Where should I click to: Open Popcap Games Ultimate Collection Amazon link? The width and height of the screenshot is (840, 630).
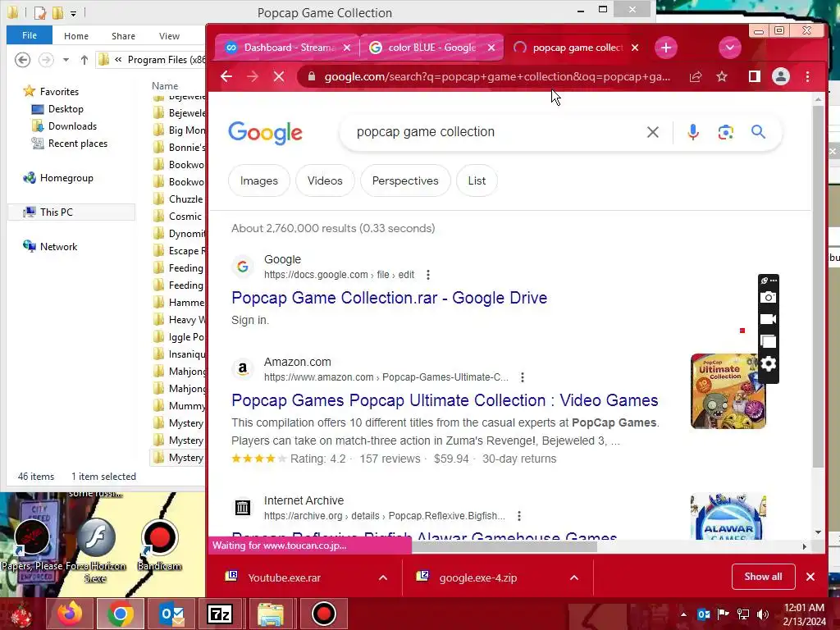coord(445,400)
